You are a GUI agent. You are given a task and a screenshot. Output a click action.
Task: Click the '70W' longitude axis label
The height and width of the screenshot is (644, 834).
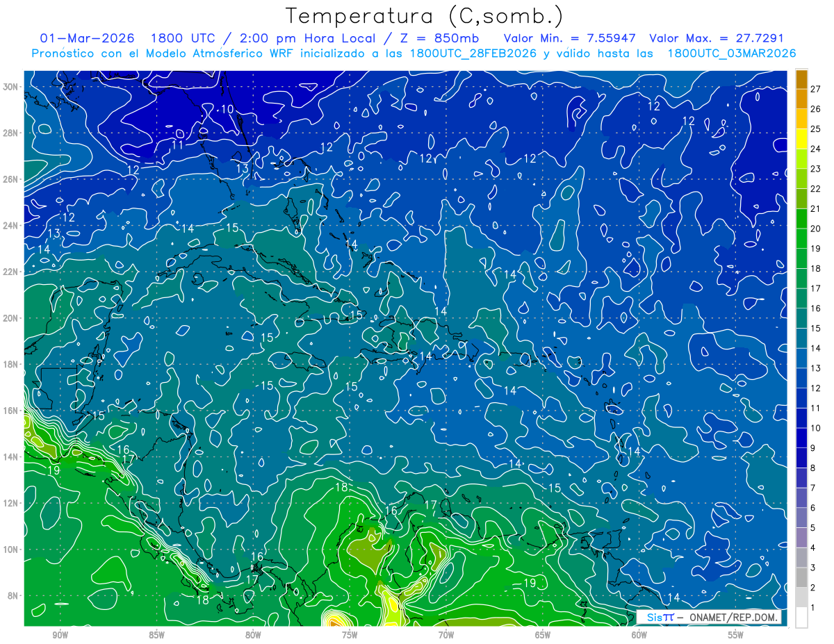446,635
